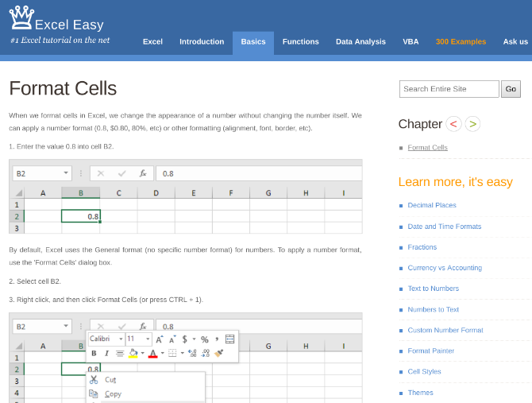Click the increase decimal icon
Viewport: 532px width, 403px height.
click(192, 354)
